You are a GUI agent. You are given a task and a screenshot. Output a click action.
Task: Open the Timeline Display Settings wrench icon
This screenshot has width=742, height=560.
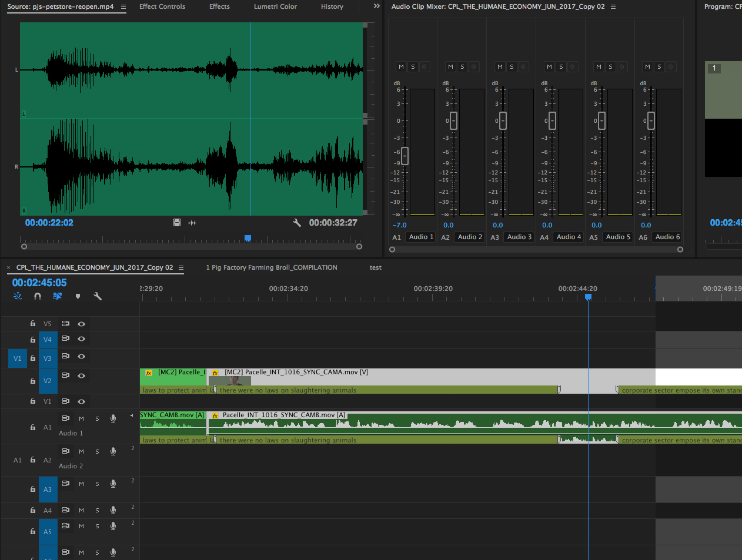coord(98,296)
